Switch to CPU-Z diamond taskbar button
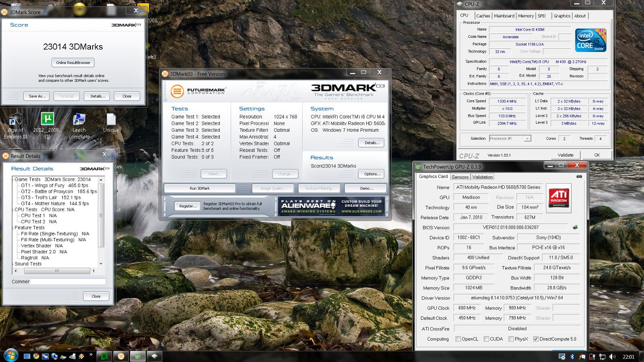Viewport: 644px width, 362px height. [155, 356]
